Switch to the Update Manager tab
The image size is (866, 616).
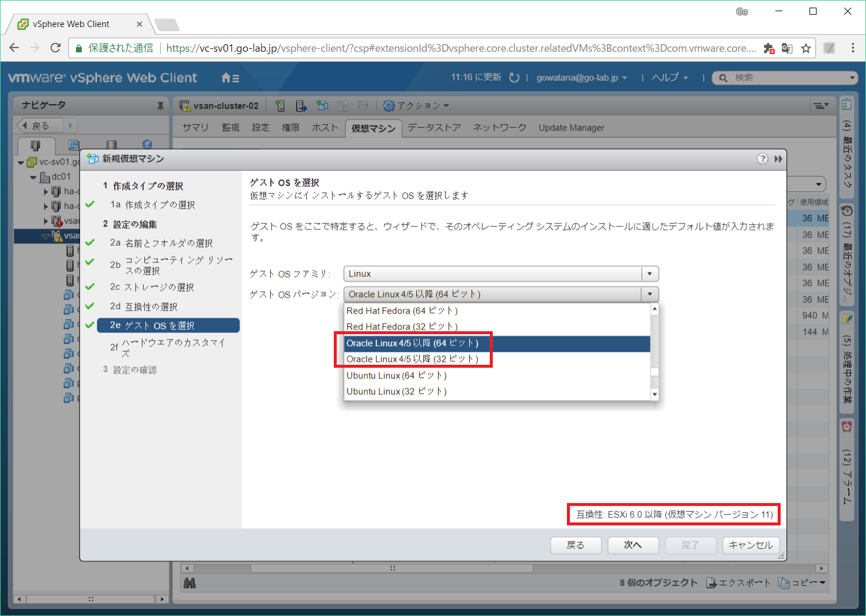[x=572, y=128]
